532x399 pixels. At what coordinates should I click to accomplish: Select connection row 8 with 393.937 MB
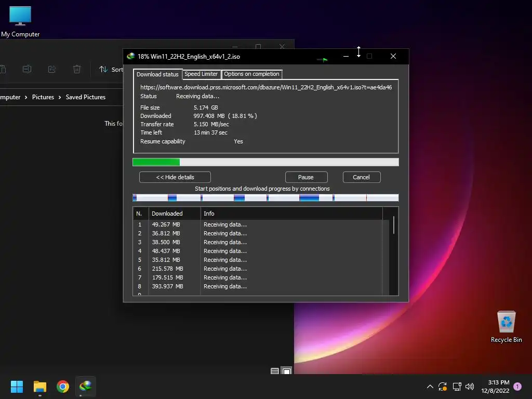tap(261, 286)
